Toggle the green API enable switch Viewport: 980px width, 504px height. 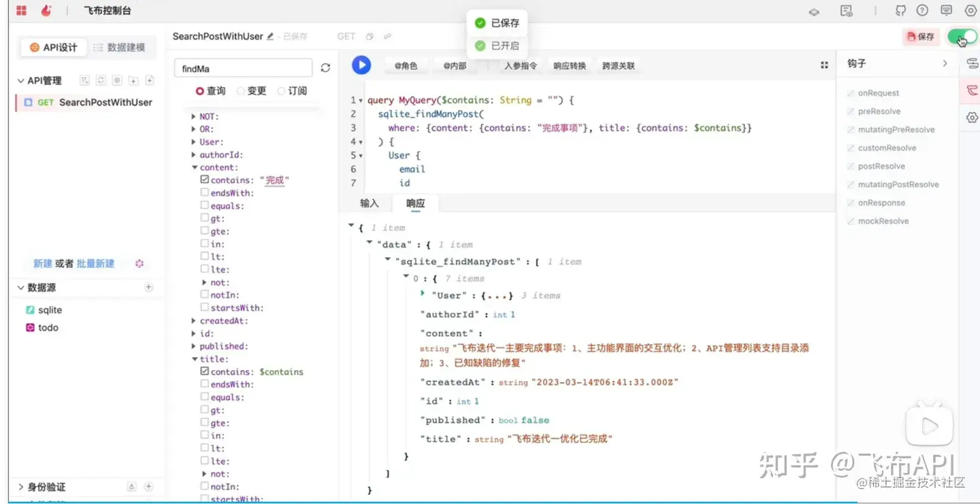pyautogui.click(x=962, y=37)
